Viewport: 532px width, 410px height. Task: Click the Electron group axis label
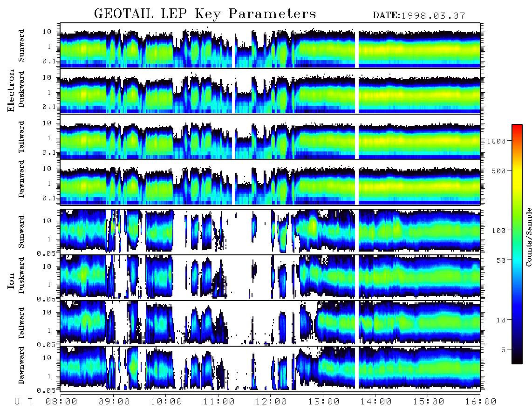tap(11, 90)
